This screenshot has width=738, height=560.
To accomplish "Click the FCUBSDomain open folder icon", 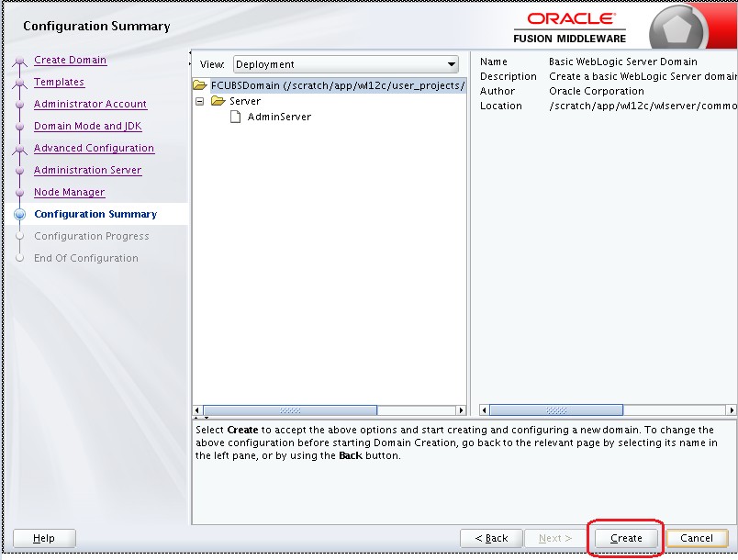I will coord(200,85).
